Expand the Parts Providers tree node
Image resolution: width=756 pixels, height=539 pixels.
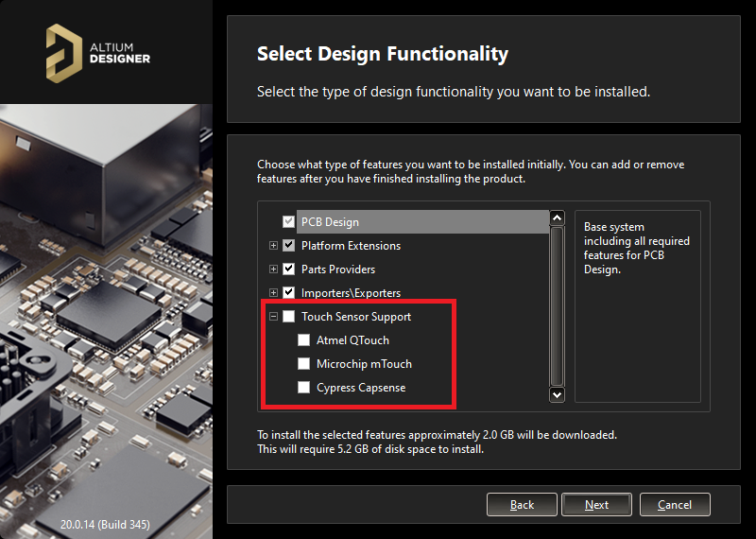pyautogui.click(x=274, y=269)
